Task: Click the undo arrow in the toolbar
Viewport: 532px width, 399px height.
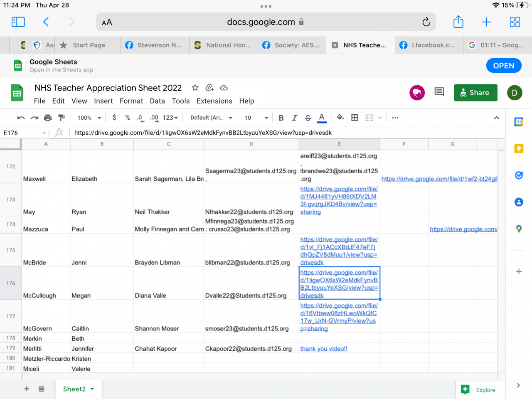Action: (21, 118)
